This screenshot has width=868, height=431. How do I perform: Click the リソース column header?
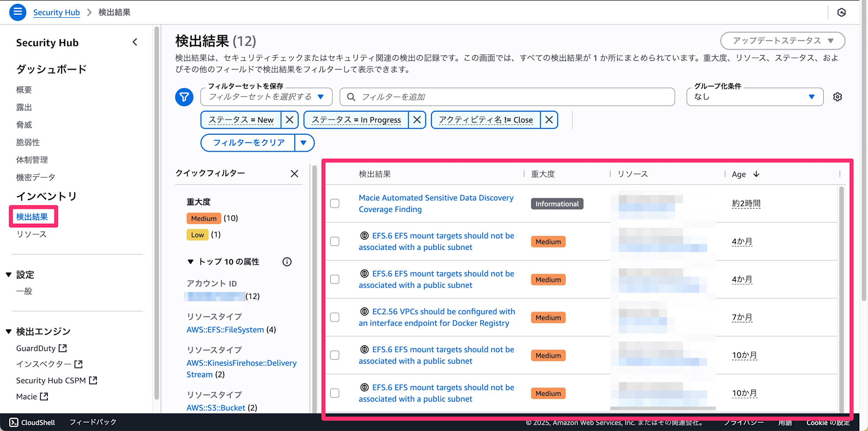point(633,174)
